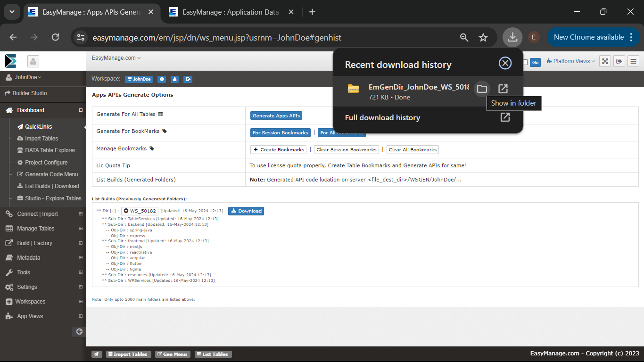Click For Session Bookmarks button
Screen dimensions: 644x362
click(x=281, y=132)
